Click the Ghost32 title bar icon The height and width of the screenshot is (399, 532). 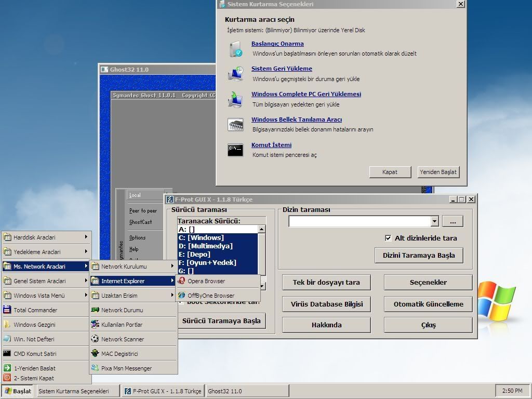(x=104, y=70)
